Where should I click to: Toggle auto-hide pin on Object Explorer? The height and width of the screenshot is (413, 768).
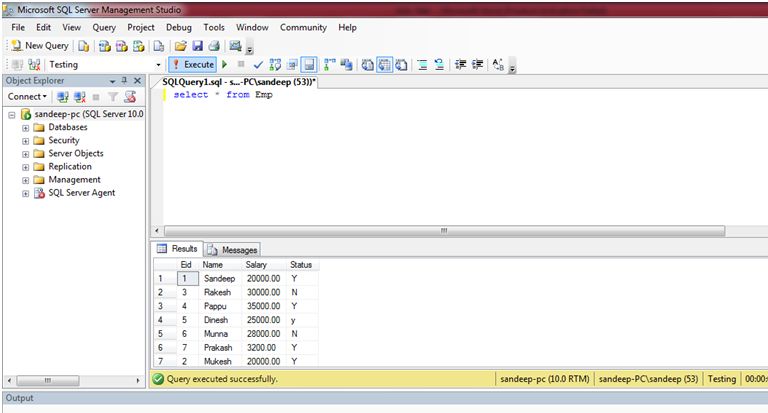click(124, 80)
